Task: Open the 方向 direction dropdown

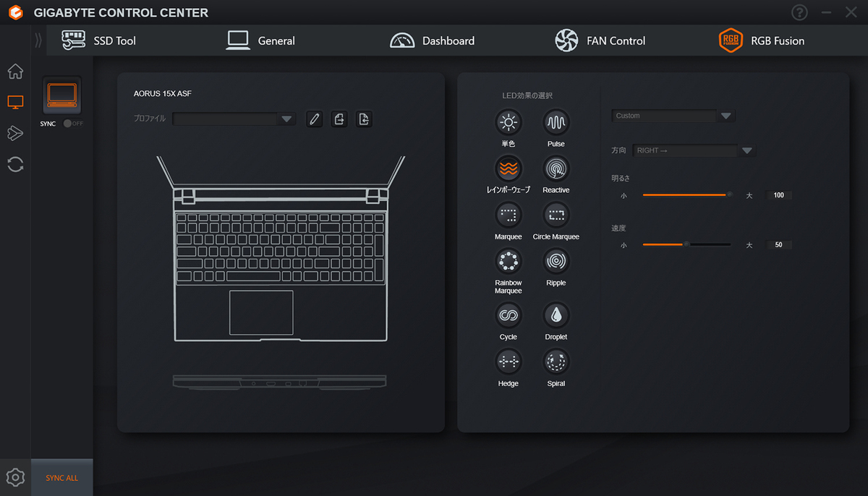Action: tap(694, 150)
